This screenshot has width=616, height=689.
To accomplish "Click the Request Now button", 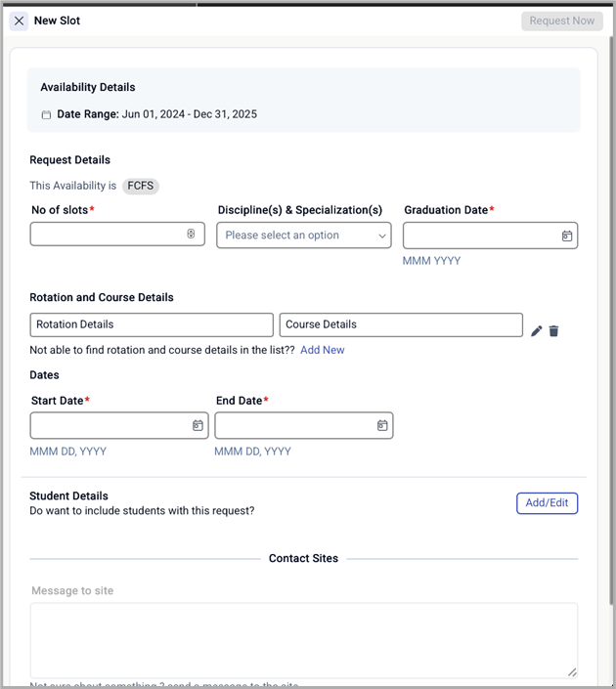I will (561, 21).
